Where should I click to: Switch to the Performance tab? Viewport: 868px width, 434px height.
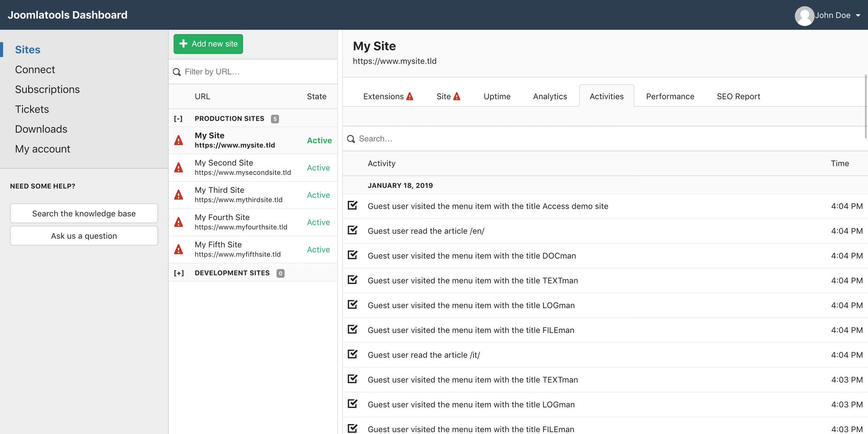point(670,96)
